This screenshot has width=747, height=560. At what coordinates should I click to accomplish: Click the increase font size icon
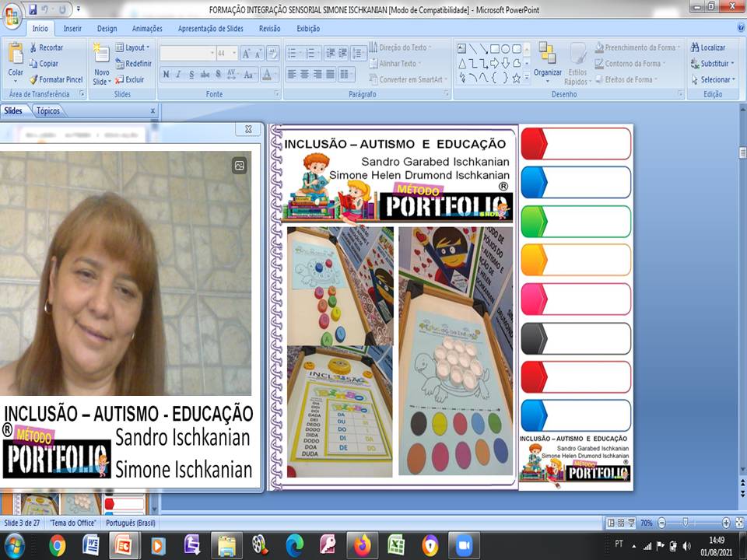click(246, 54)
